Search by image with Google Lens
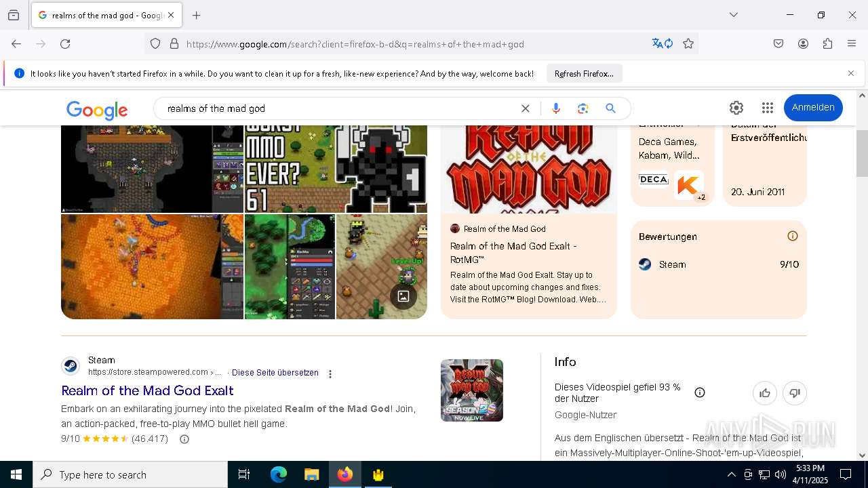The image size is (868, 488). [583, 108]
